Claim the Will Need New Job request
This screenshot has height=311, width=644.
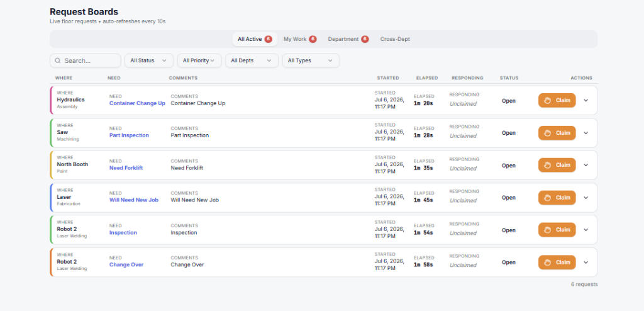coord(557,198)
